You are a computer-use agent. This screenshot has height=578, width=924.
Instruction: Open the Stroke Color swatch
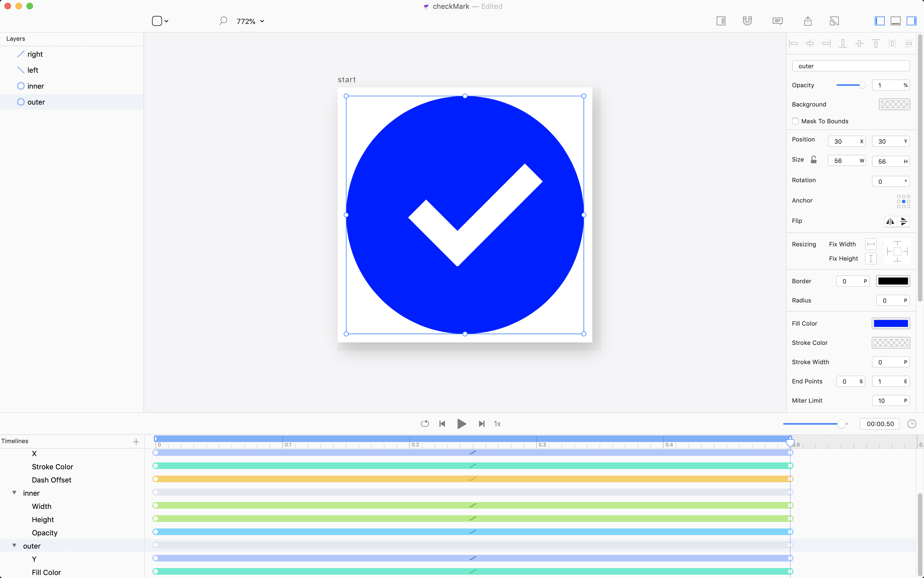point(891,343)
